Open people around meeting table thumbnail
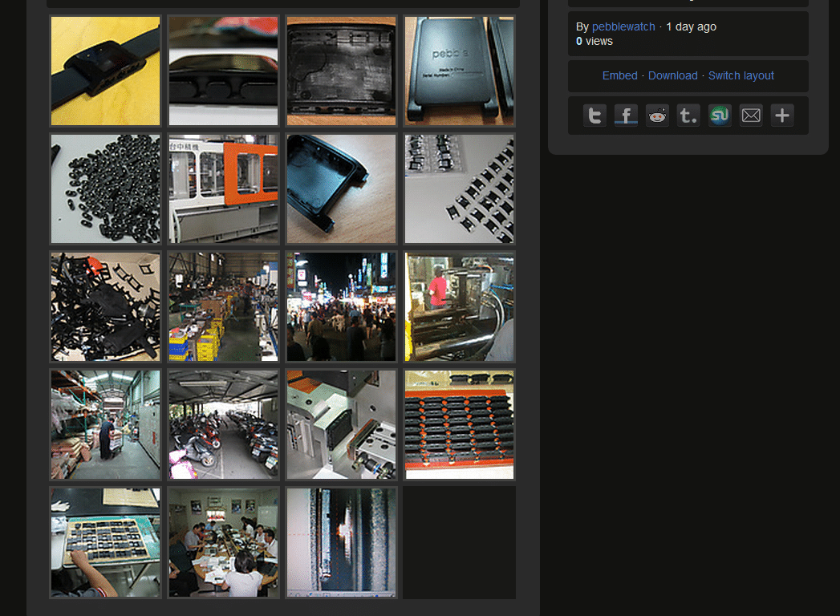The height and width of the screenshot is (616, 840). pos(223,542)
